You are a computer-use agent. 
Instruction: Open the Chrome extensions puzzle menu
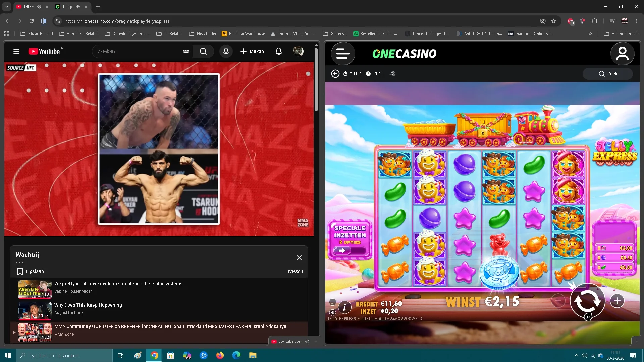pyautogui.click(x=594, y=21)
